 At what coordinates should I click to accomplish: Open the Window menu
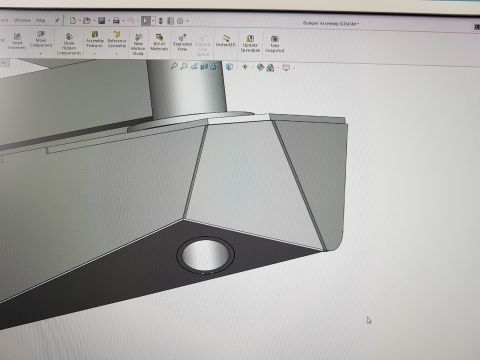tap(22, 20)
